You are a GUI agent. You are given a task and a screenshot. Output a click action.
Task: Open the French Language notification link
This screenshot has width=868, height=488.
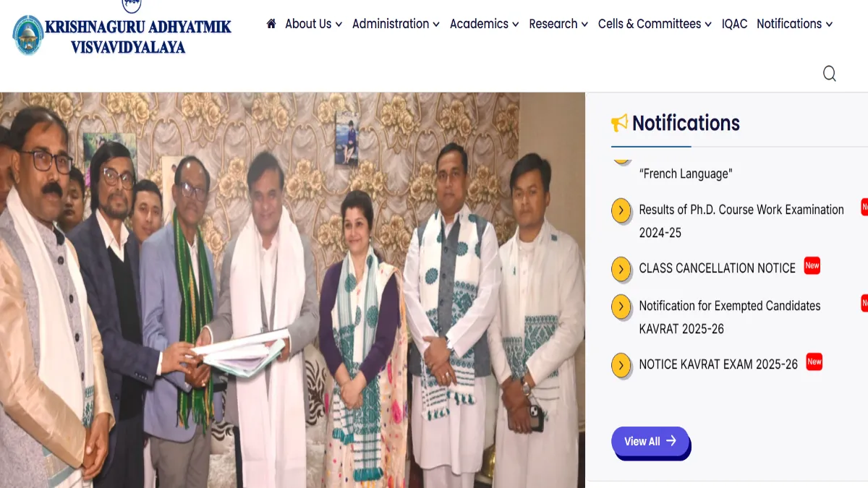(x=686, y=174)
